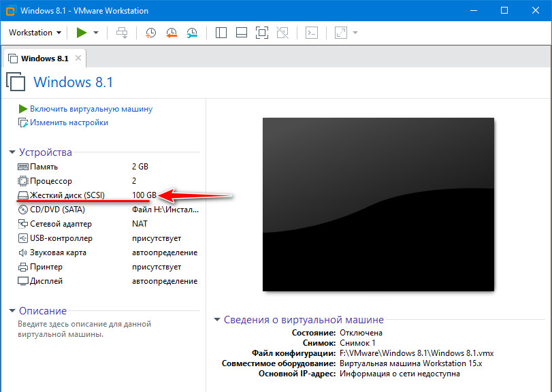The width and height of the screenshot is (552, 392).
Task: Select CD/DVD (SATA) device
Action: pos(108,210)
